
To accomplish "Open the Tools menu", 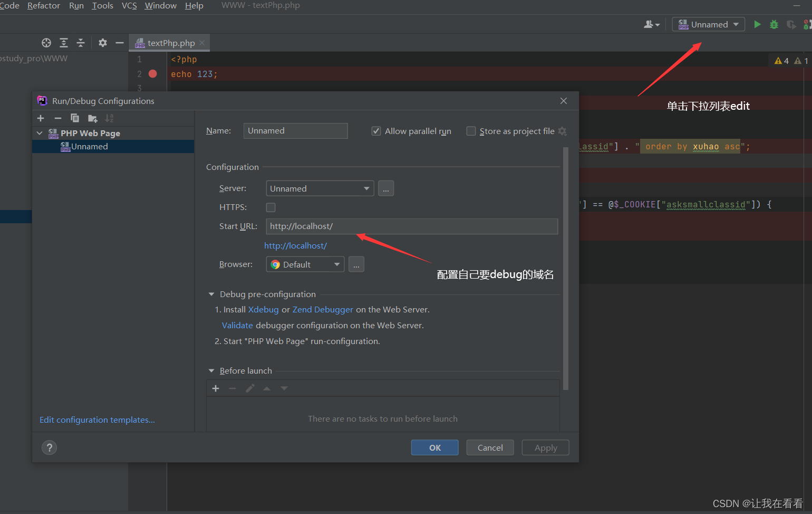I will tap(103, 6).
